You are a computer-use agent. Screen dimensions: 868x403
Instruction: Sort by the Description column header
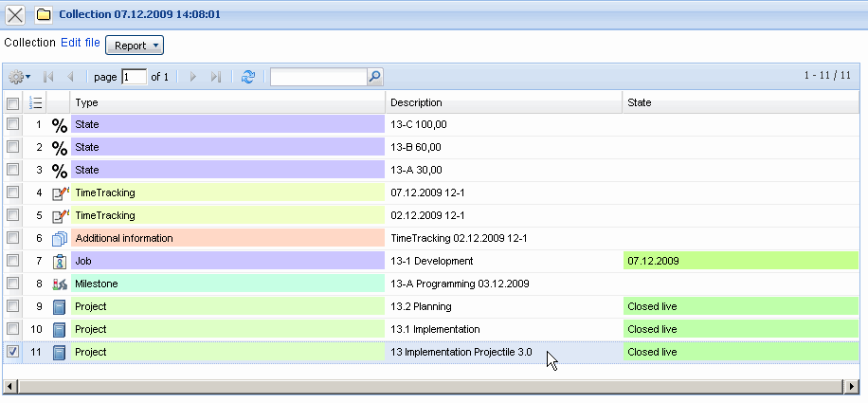point(502,102)
